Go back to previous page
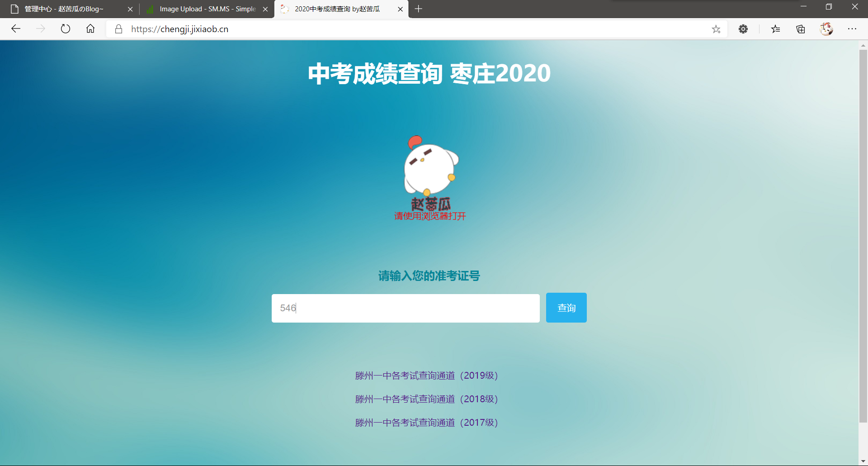 [16, 29]
